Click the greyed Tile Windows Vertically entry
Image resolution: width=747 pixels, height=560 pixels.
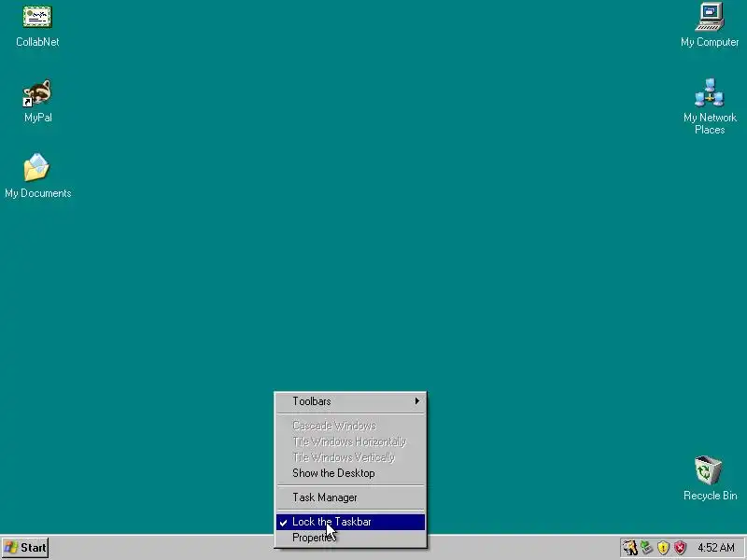[351, 457]
